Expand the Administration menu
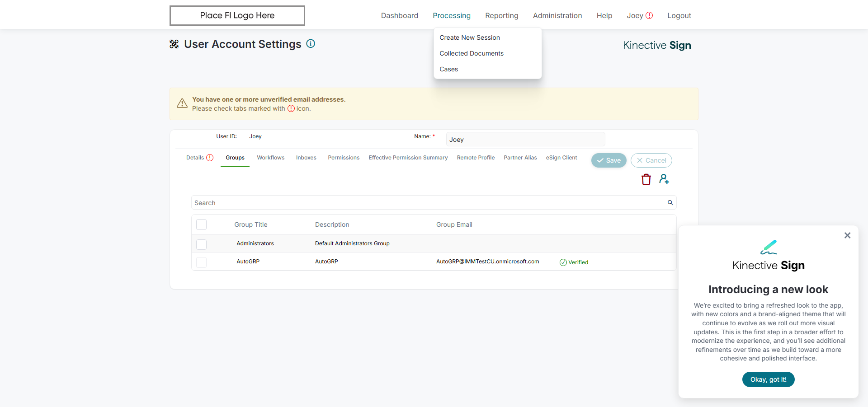The width and height of the screenshot is (868, 407). click(x=557, y=15)
